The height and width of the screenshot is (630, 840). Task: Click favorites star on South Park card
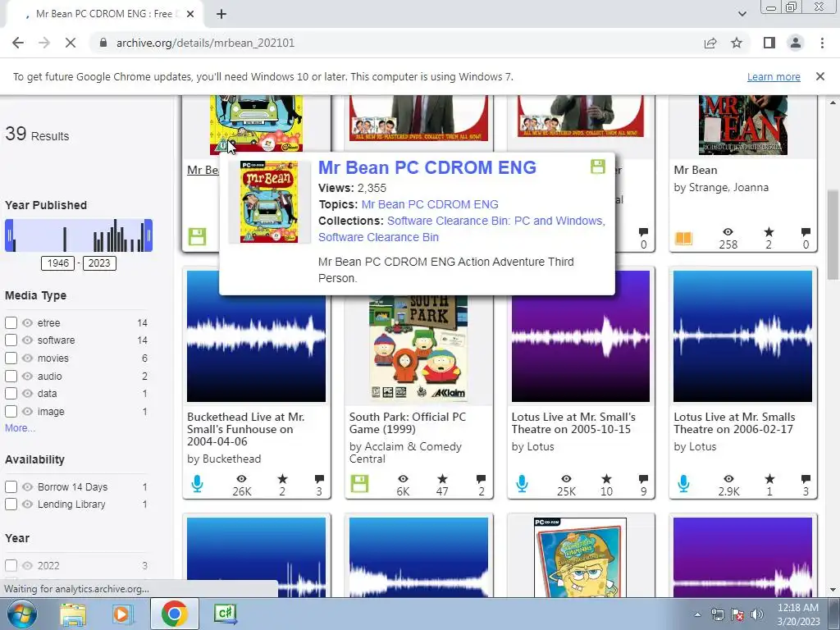(442, 479)
